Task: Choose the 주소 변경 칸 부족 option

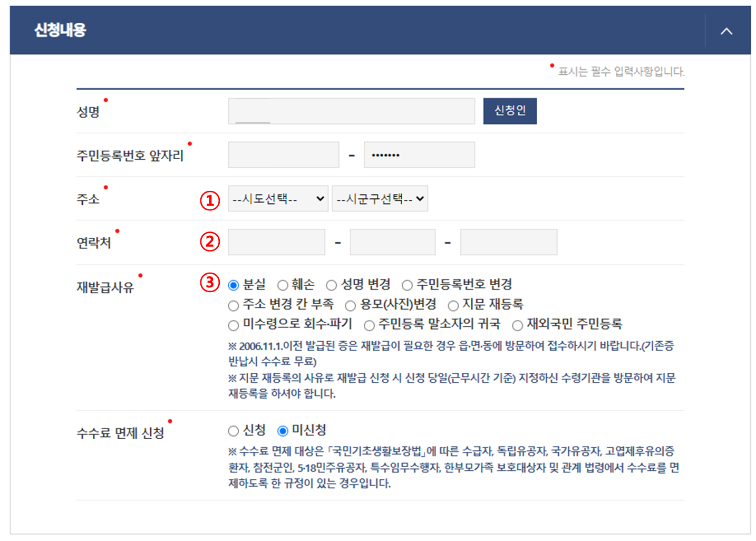Action: [234, 306]
